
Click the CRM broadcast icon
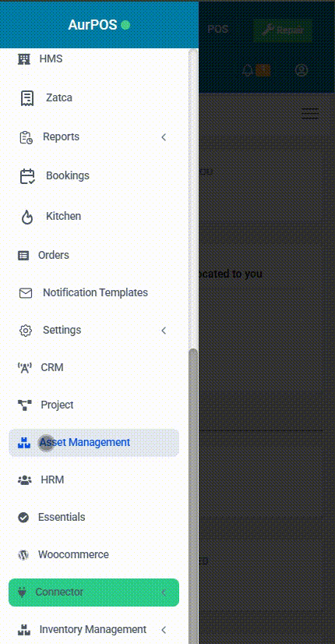point(25,367)
